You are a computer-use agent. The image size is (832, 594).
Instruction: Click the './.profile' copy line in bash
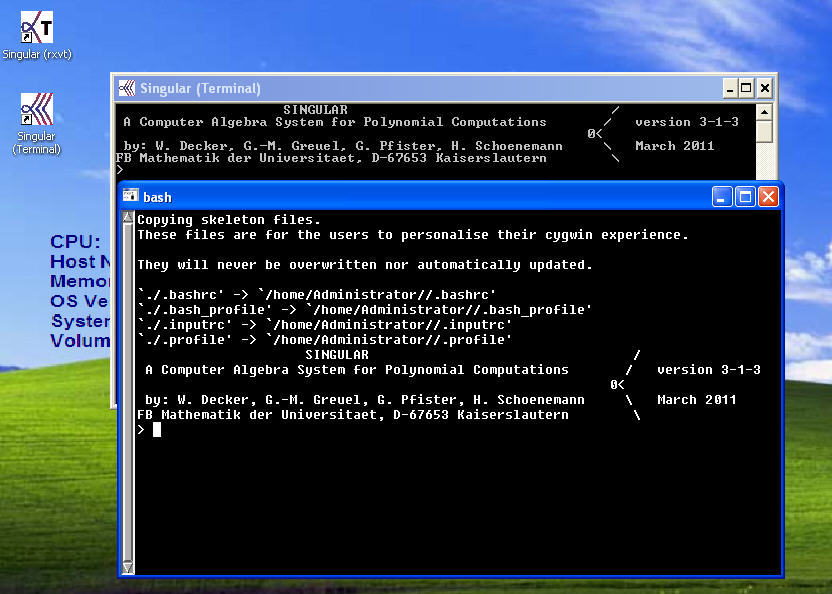pos(325,340)
